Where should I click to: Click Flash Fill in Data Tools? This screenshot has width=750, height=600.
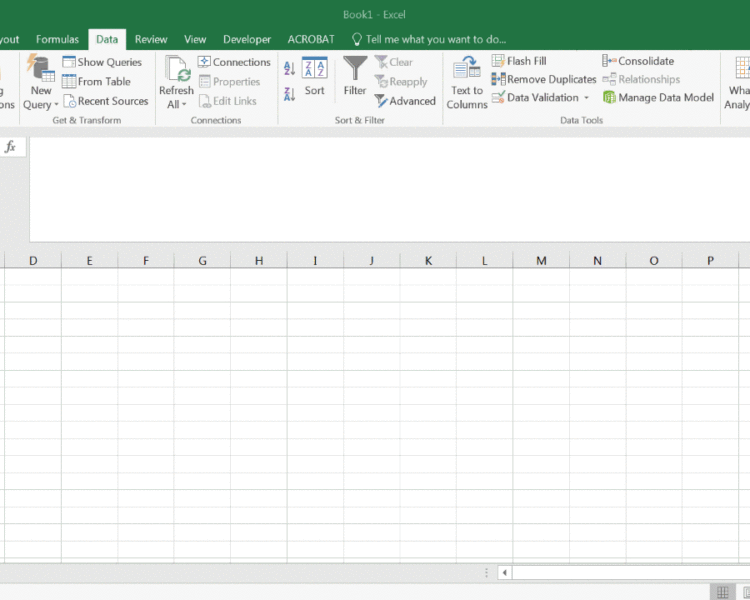(518, 61)
